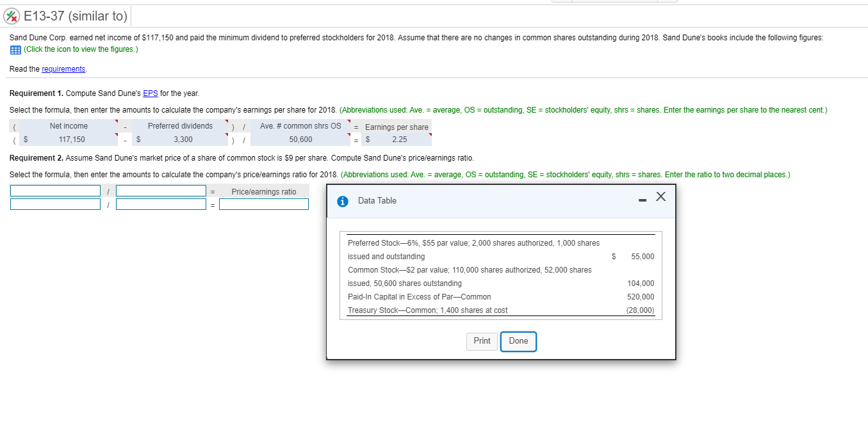The image size is (868, 423).
Task: Select the Ave. # common shrs OS cell
Action: click(x=300, y=126)
